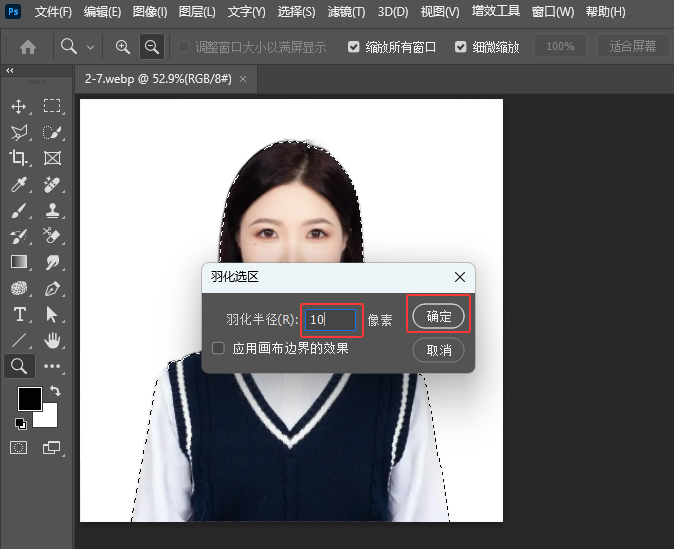Screen dimensions: 674x549
Task: Cancel the feather dialog with 取消
Action: [x=438, y=350]
